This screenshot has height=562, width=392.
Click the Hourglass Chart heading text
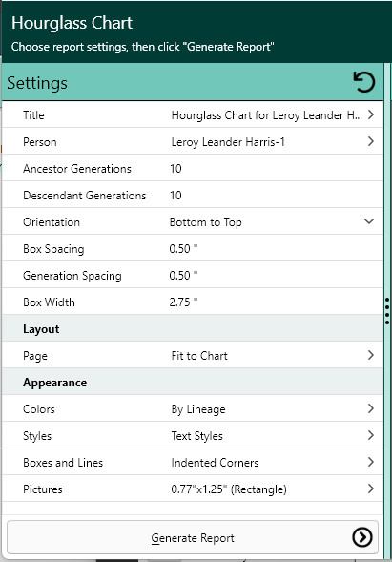coord(72,23)
